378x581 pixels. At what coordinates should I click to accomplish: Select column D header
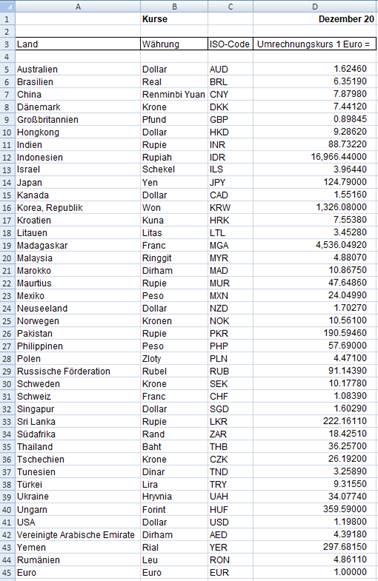pyautogui.click(x=315, y=6)
